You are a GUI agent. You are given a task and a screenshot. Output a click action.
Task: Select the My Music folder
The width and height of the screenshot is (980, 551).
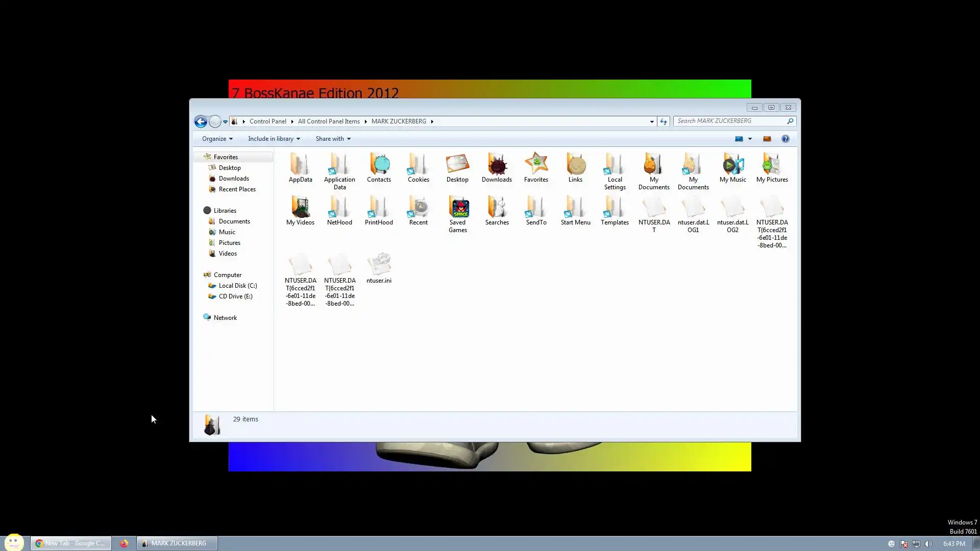732,165
